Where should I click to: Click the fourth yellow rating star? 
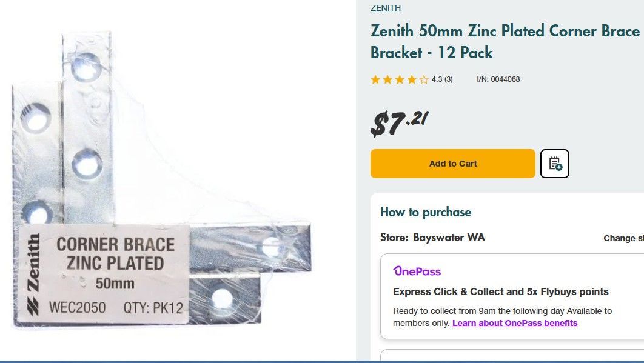point(411,79)
